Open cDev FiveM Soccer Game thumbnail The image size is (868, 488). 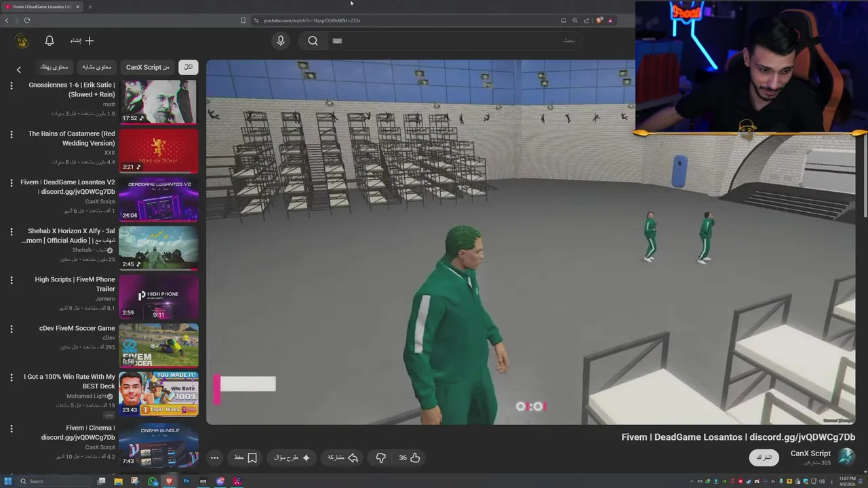159,346
